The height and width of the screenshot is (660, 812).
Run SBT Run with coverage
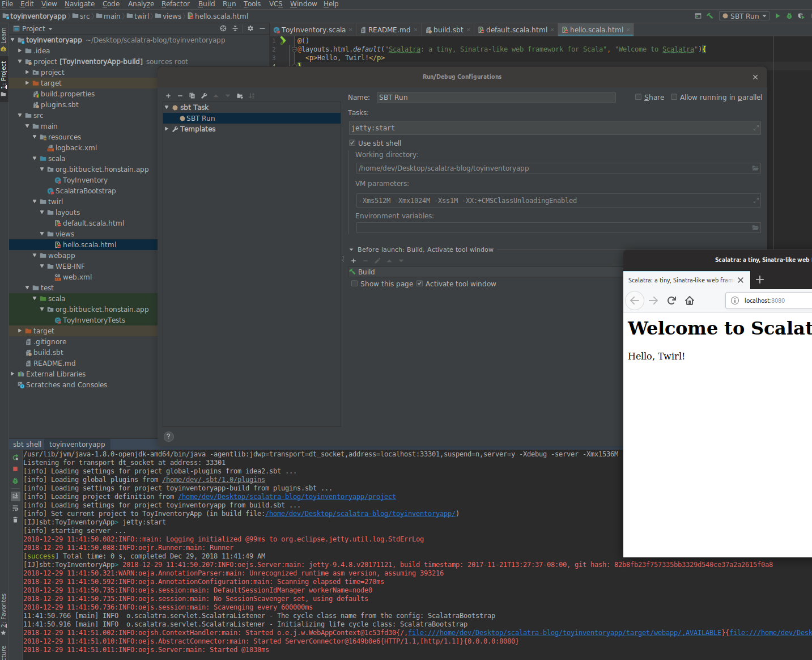click(x=801, y=16)
